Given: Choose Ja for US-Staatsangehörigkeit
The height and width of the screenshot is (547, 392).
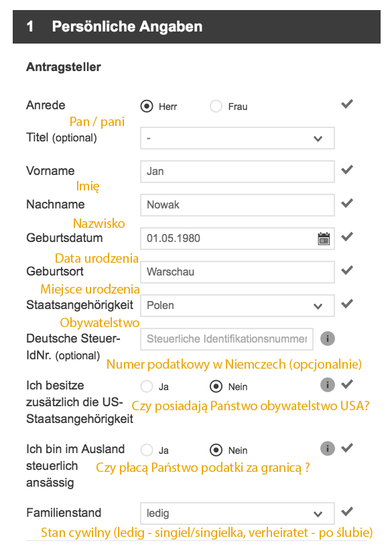Looking at the screenshot, I should (147, 386).
